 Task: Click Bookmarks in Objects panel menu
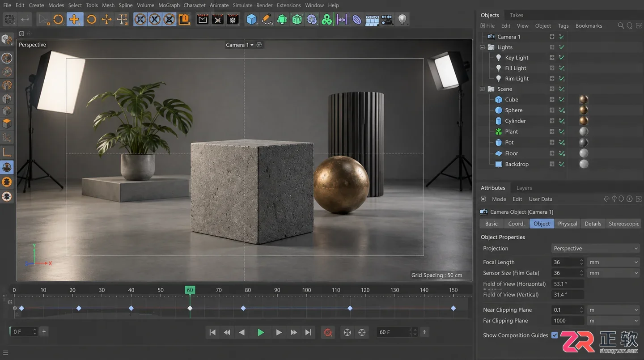click(x=589, y=26)
